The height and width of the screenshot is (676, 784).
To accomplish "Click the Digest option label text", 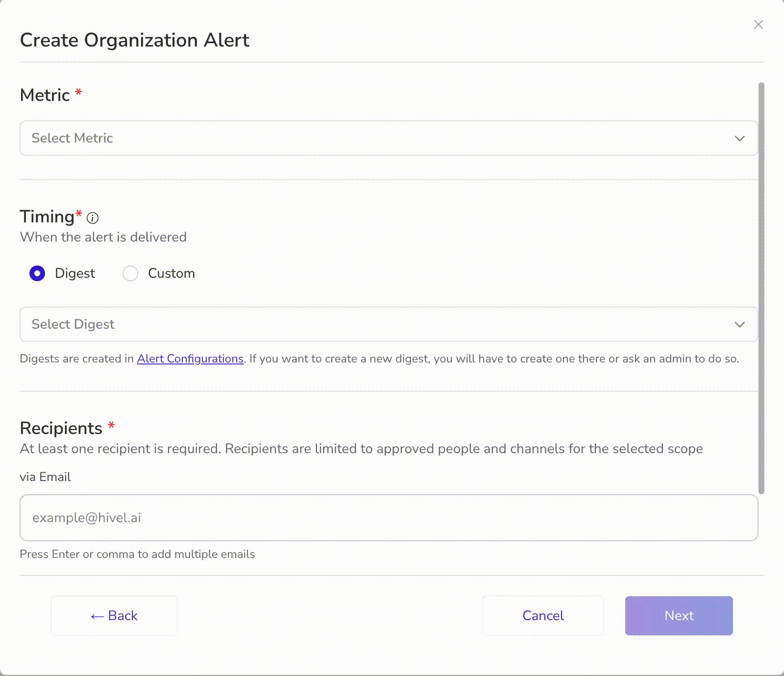I will pos(74,273).
